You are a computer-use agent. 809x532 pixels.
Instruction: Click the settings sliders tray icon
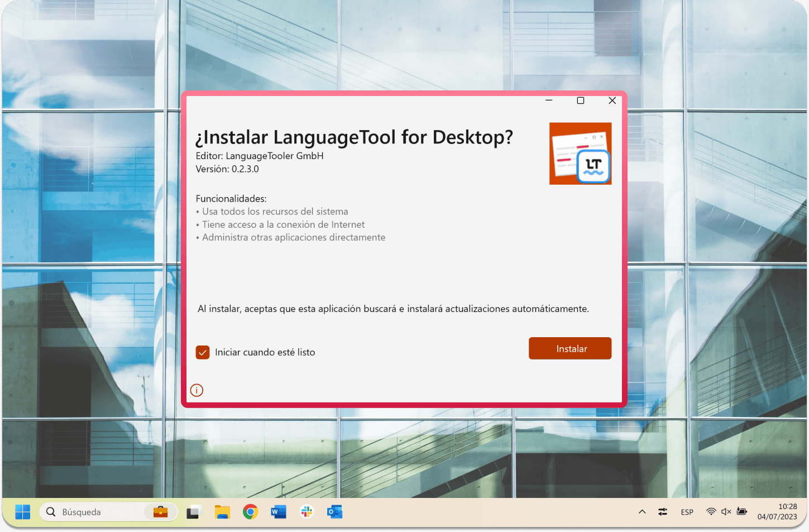tap(663, 512)
